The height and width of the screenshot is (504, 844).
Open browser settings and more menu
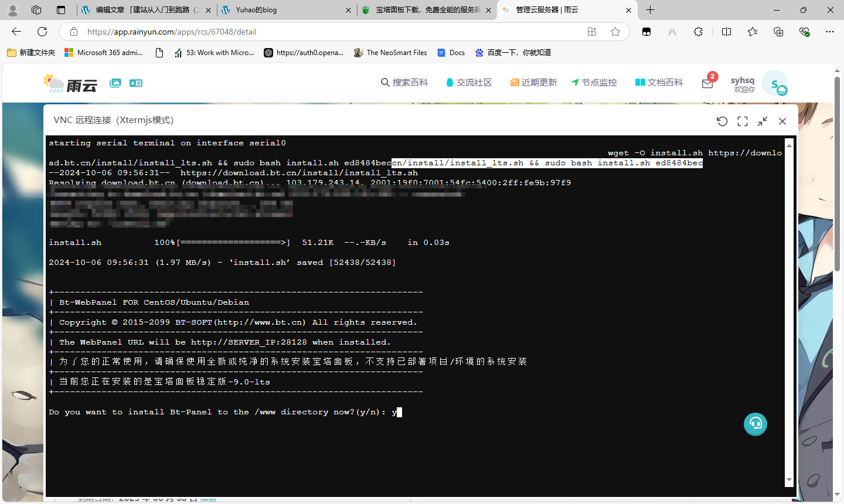point(830,32)
